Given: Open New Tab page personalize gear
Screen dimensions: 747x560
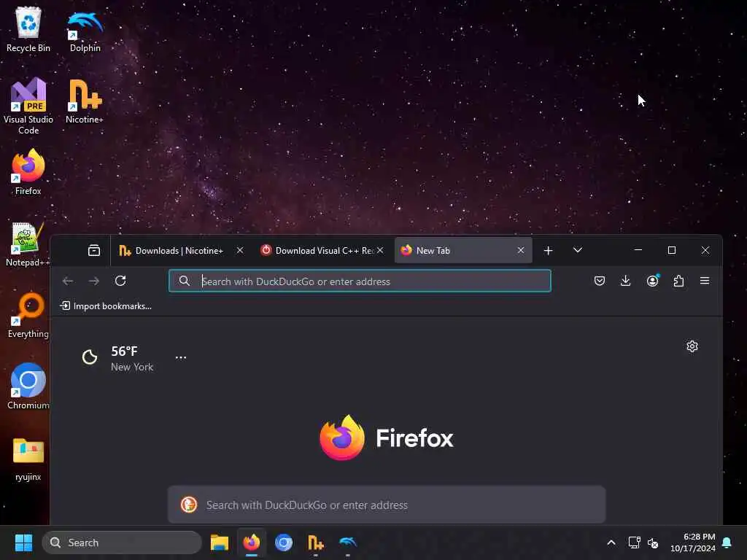Looking at the screenshot, I should pos(692,346).
